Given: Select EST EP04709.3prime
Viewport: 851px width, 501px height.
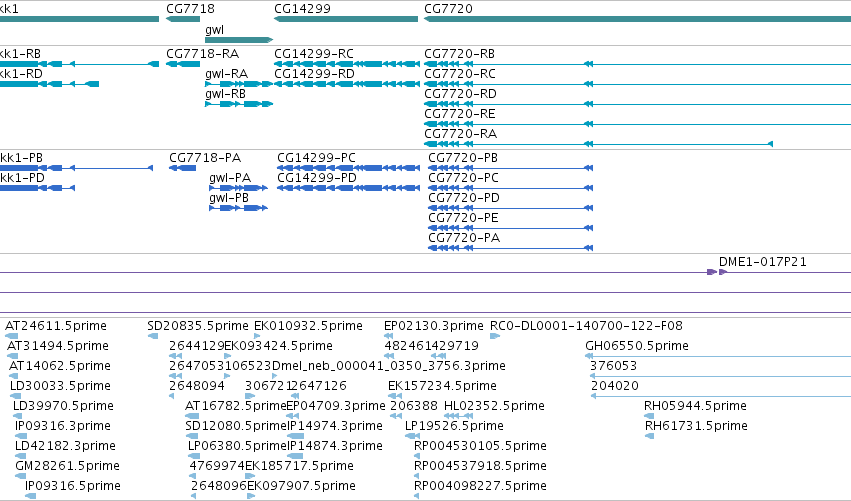Looking at the screenshot, I should tap(336, 407).
